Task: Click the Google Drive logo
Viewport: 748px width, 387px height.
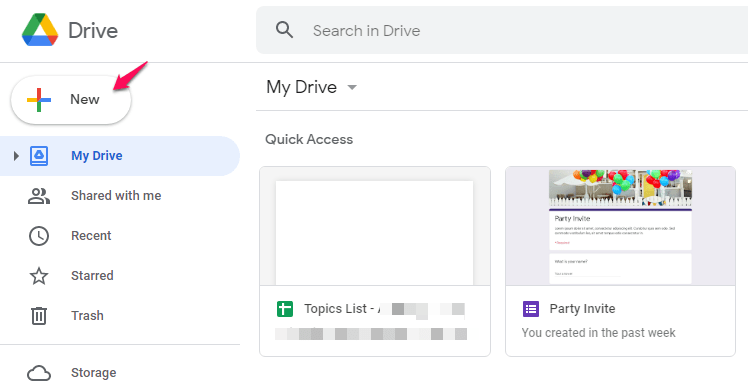Action: click(40, 30)
